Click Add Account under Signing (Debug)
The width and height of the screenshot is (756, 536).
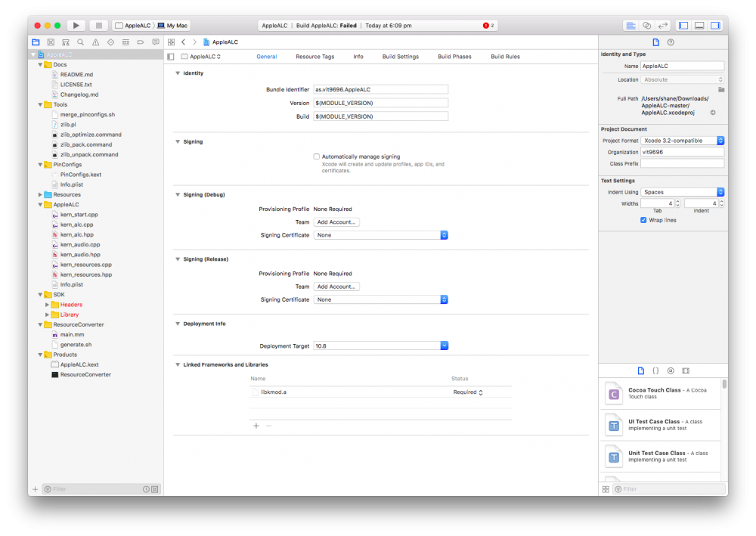[336, 222]
